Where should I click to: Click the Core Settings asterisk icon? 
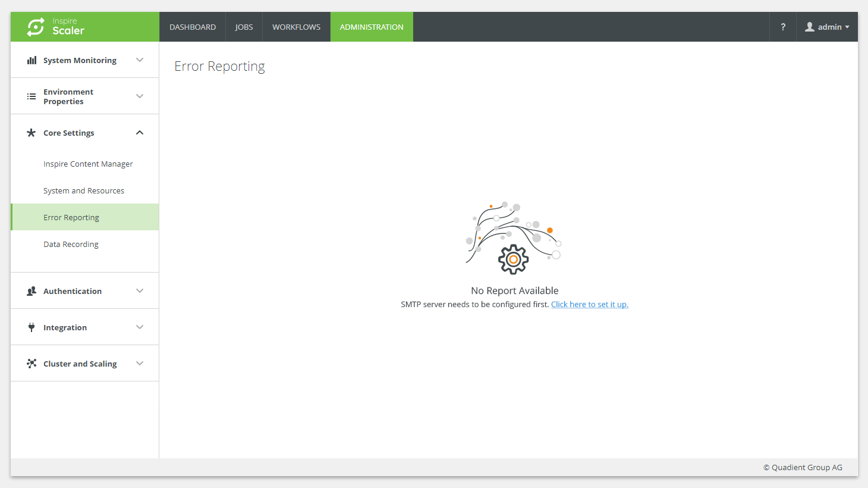coord(32,133)
